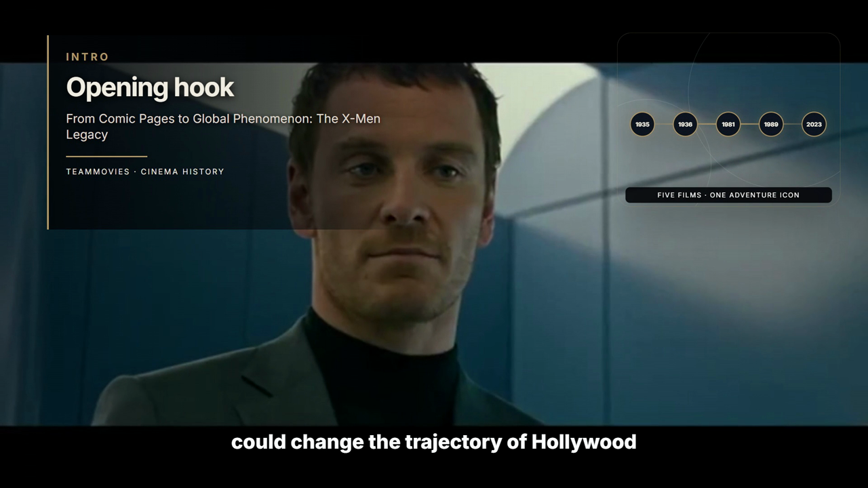Click the 'Opening hook' heading

coord(150,87)
